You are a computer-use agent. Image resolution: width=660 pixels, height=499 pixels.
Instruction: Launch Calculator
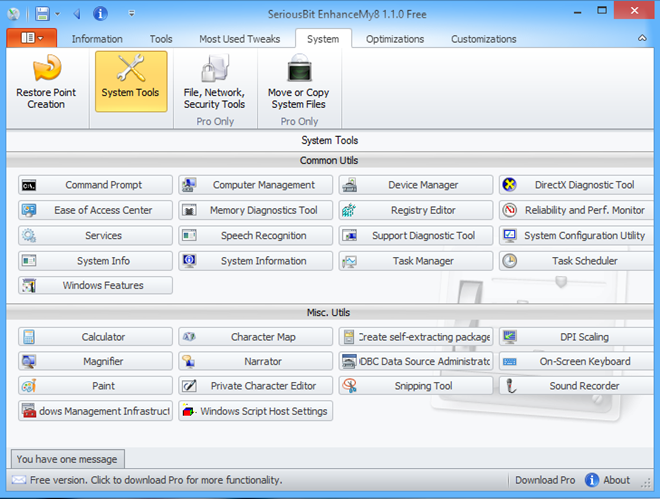[95, 337]
